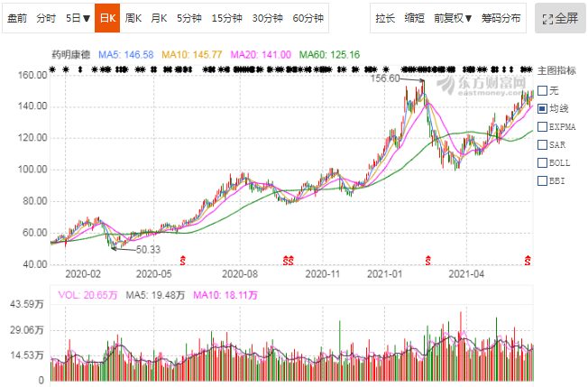Check the BBI indicator option
Image resolution: width=588 pixels, height=387 pixels.
542,180
